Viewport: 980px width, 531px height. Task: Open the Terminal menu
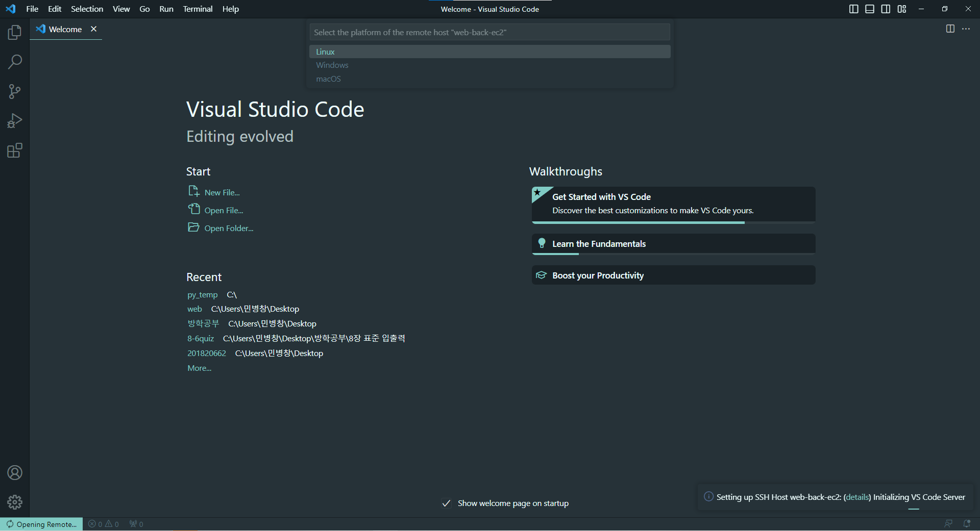[x=198, y=9]
